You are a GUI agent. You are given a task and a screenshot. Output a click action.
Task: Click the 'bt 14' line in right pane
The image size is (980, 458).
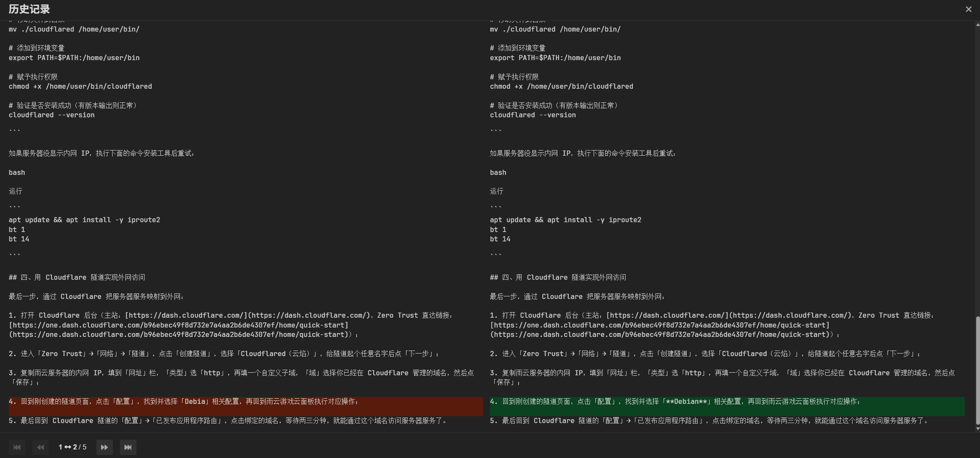500,239
